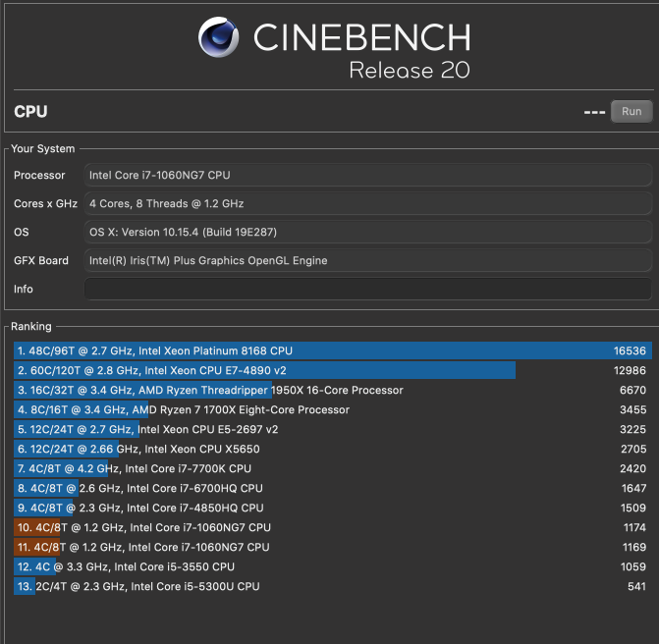Select the OS version field
The image size is (659, 644).
367,232
